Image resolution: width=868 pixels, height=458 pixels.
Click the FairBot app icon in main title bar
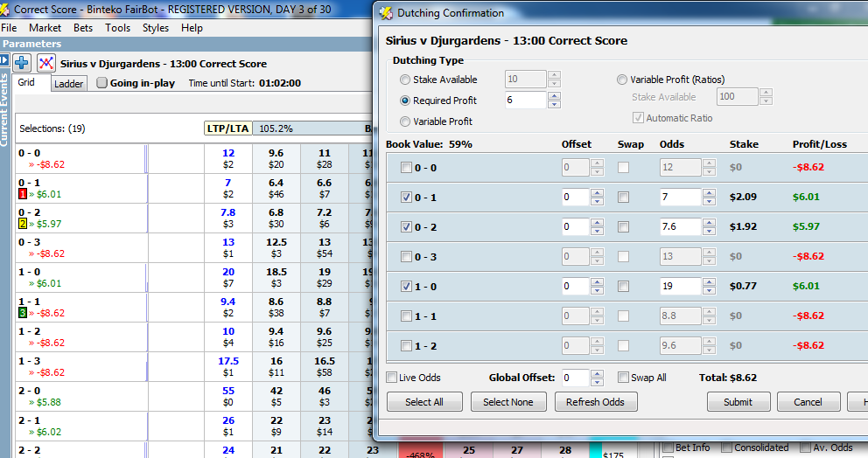[x=5, y=10]
